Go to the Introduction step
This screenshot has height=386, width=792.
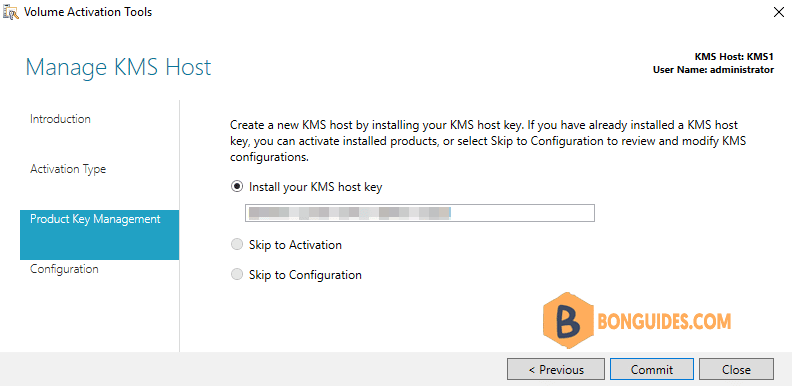(60, 119)
